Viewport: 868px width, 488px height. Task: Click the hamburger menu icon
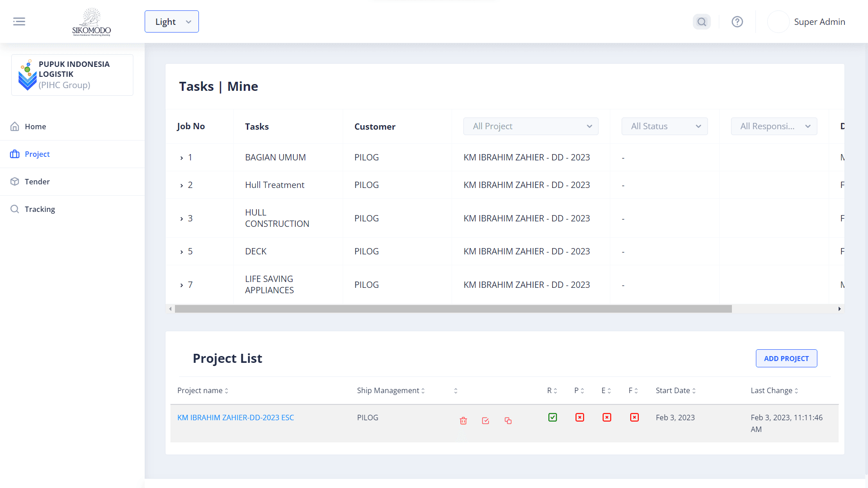click(19, 21)
